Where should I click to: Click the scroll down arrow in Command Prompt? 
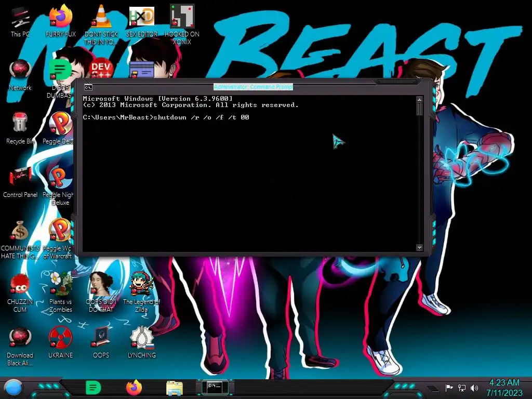coord(419,248)
